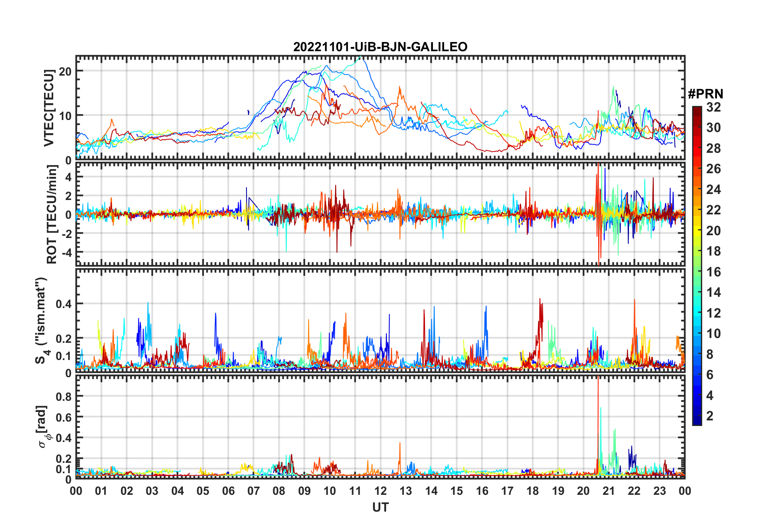761x532 pixels.
Task: Click colorbar tick label 14
Action: point(713,292)
